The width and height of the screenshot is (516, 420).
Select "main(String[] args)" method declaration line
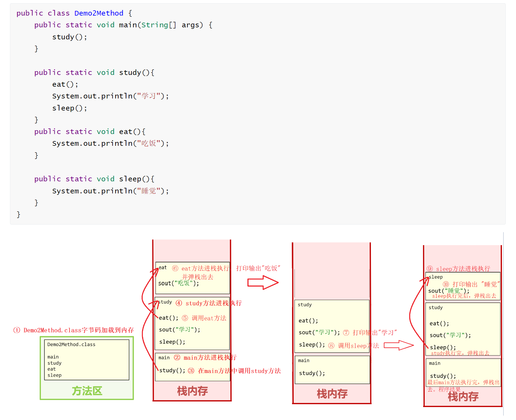pyautogui.click(x=123, y=25)
